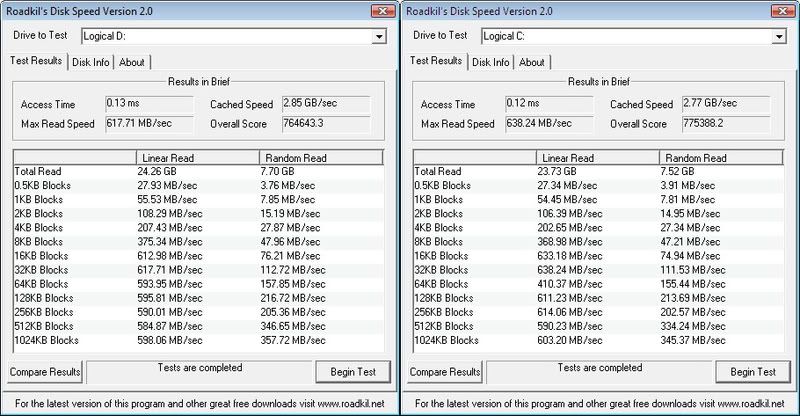The height and width of the screenshot is (416, 800).
Task: Select value 27.93 MB/sec
Action: click(x=167, y=186)
